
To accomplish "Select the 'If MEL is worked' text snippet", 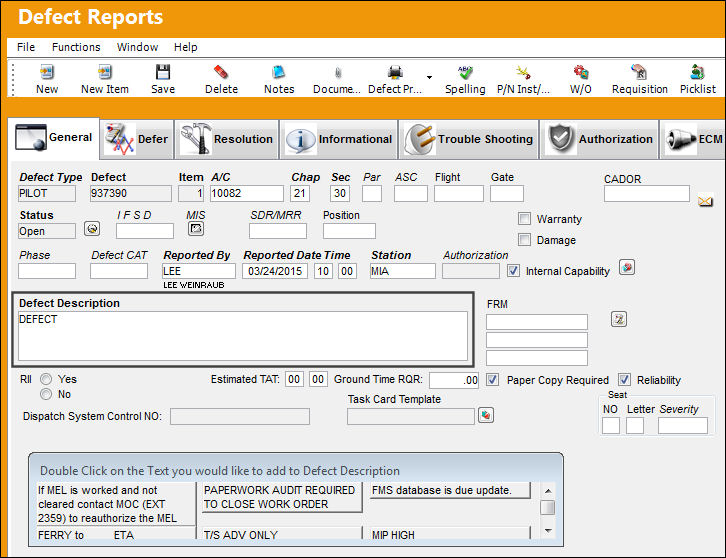I will [115, 504].
